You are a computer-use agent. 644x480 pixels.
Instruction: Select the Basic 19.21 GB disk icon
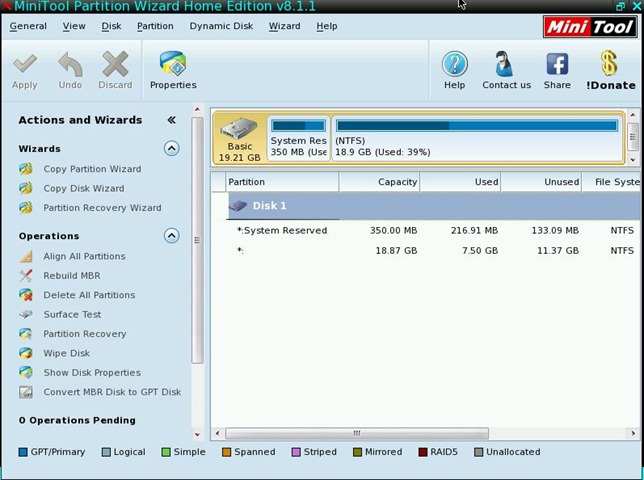239,129
